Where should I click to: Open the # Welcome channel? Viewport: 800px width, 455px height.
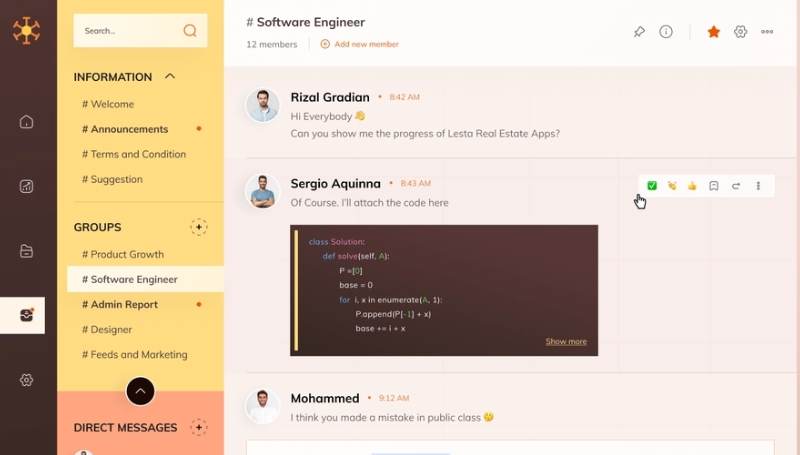[x=108, y=104]
